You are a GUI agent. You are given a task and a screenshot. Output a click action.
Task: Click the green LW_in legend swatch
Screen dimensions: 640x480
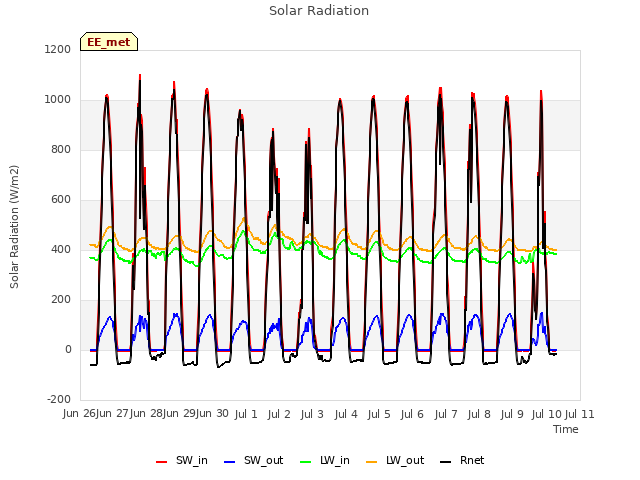[x=305, y=462]
